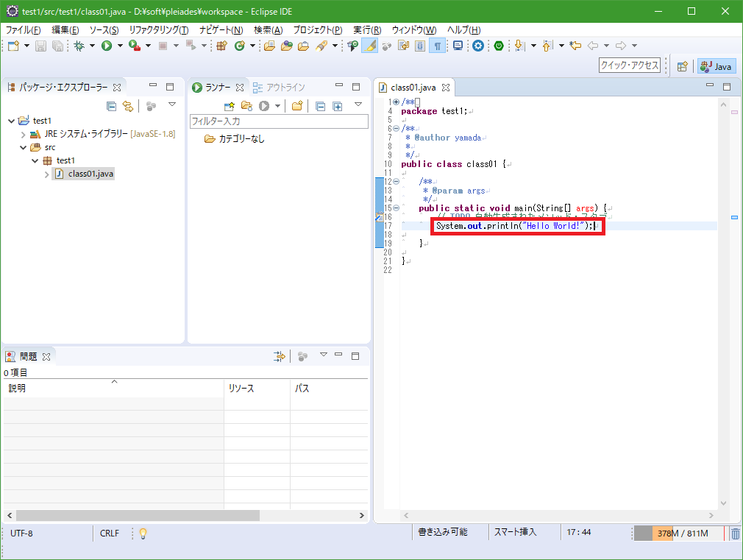Select the Java perspective button

point(717,66)
